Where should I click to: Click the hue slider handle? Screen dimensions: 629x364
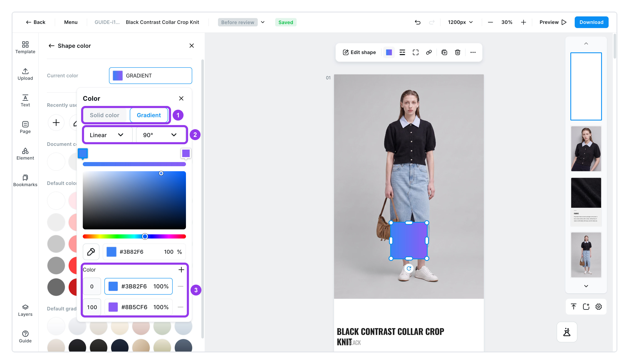point(145,236)
